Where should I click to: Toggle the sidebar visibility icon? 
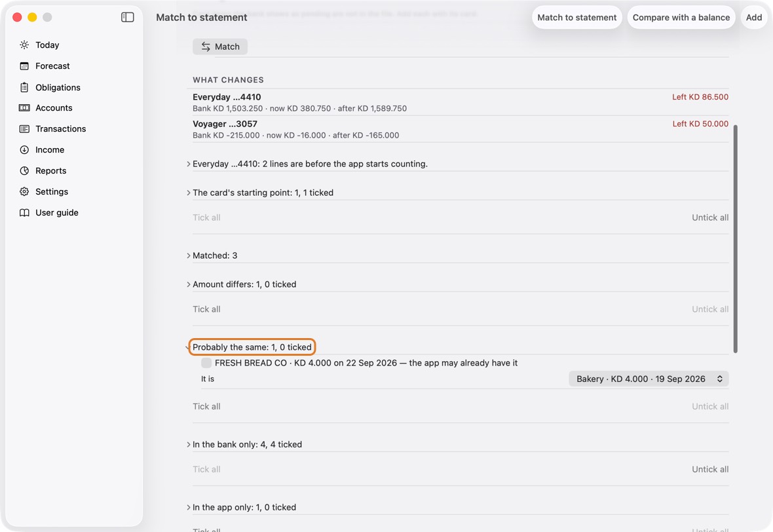coord(127,17)
